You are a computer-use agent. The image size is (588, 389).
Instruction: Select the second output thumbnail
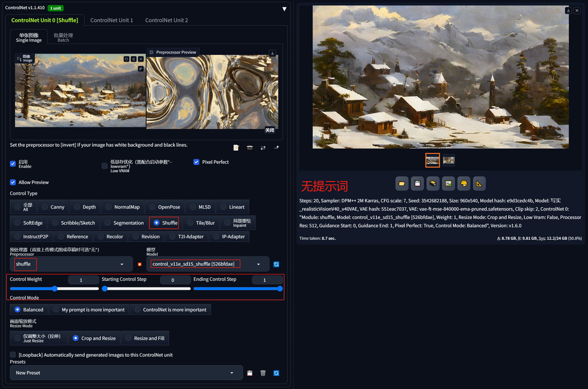pos(448,160)
